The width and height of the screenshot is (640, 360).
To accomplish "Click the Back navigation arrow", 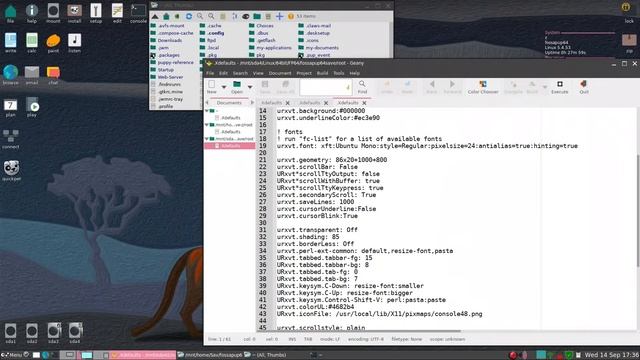I will (x=431, y=84).
